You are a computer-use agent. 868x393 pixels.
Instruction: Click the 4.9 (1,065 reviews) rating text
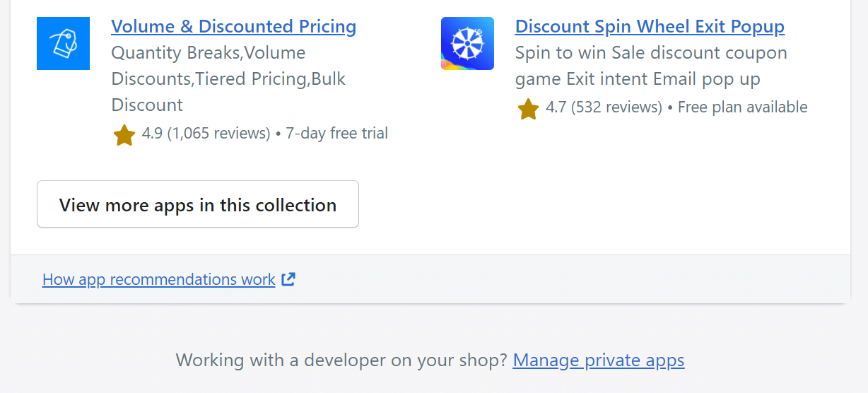206,134
